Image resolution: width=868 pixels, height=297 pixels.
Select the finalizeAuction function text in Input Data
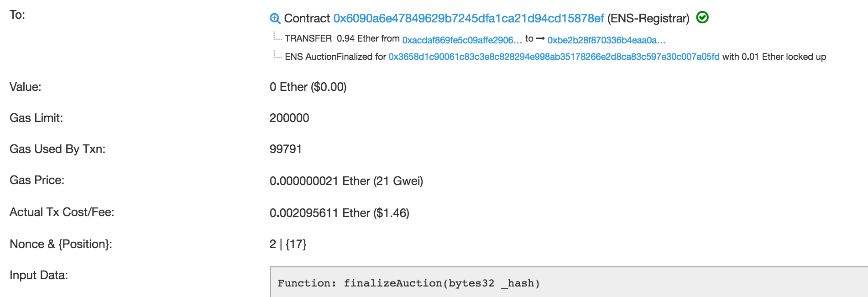pyautogui.click(x=409, y=283)
